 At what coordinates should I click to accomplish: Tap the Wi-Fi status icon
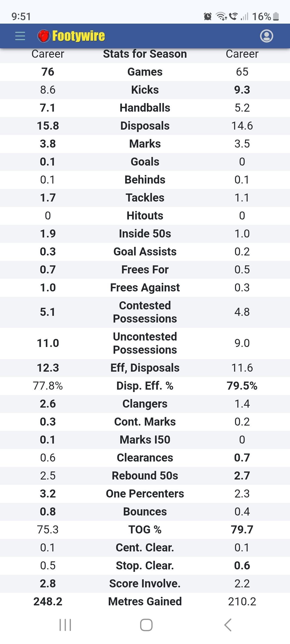point(222,17)
